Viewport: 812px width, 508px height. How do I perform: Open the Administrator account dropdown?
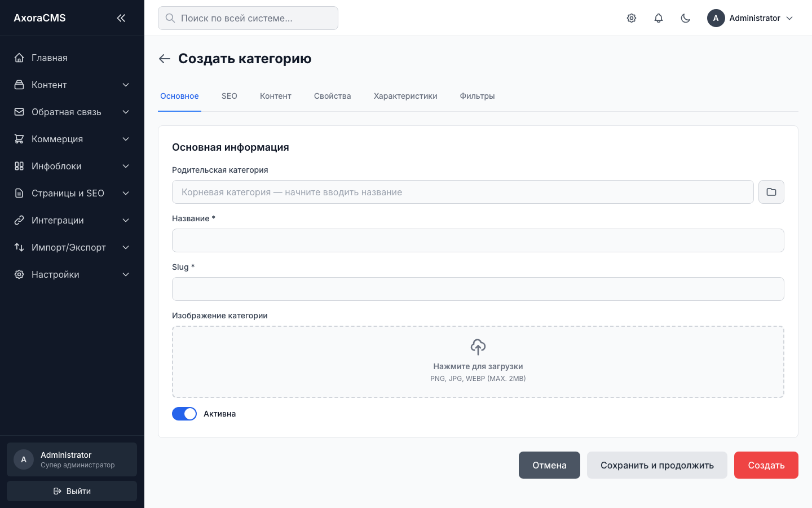751,18
